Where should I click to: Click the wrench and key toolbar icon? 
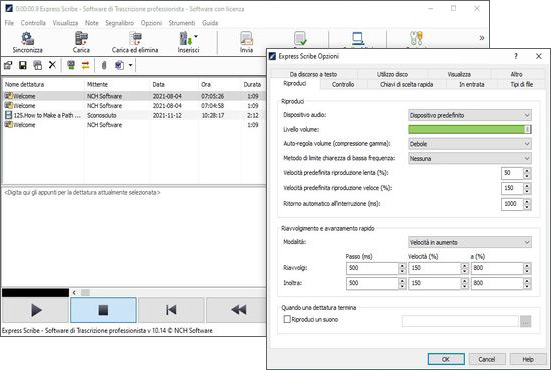pos(416,38)
